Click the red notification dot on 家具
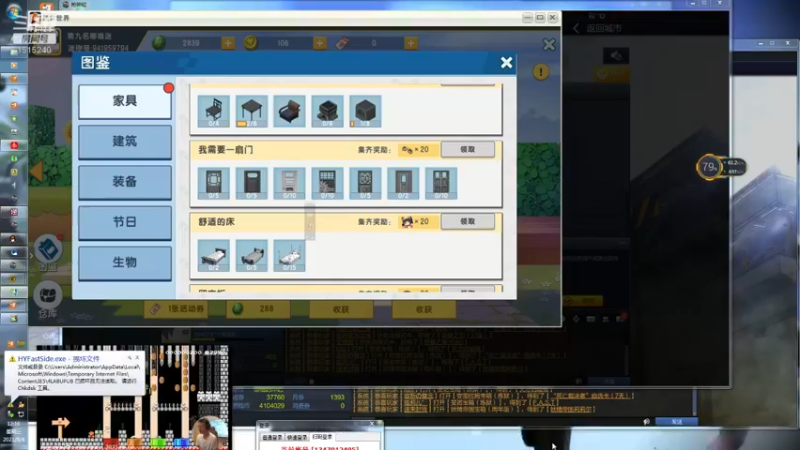Screen dimensions: 800x450 (x=168, y=88)
